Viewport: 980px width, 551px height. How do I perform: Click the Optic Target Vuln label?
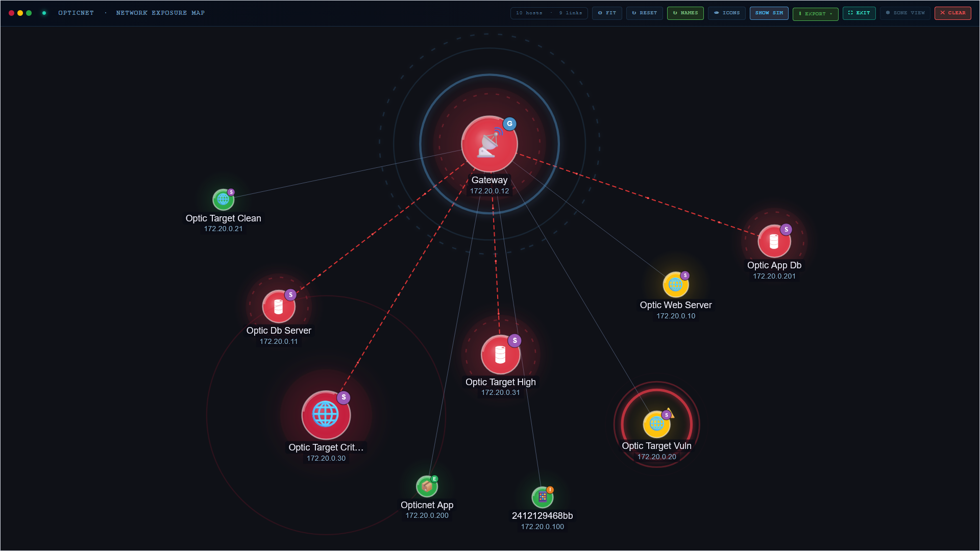(x=656, y=446)
